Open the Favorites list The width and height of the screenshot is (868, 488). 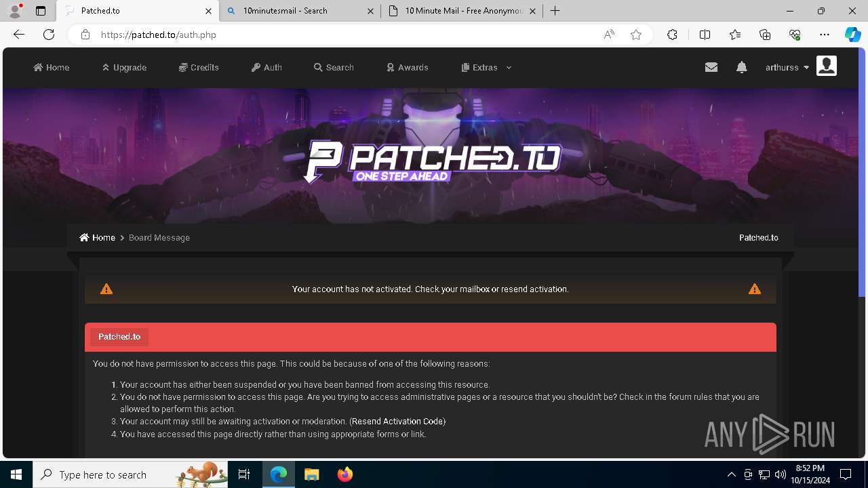point(735,35)
